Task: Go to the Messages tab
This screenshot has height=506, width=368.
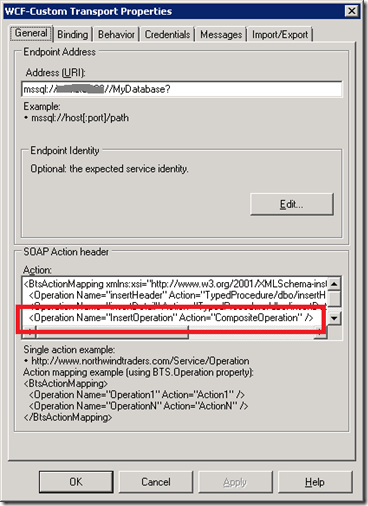Action: (x=221, y=34)
